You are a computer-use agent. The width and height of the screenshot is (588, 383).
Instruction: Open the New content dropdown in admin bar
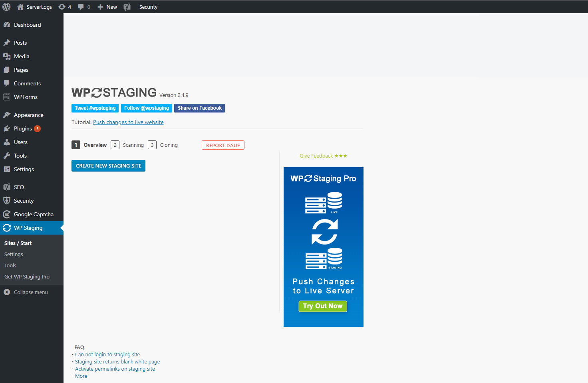(107, 7)
